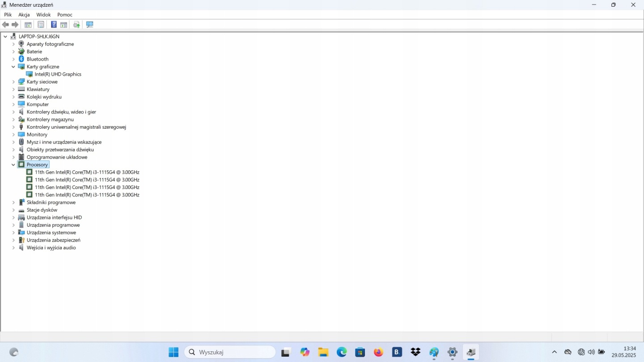
Task: Show hidden tray icons with the chevron
Action: [555, 352]
